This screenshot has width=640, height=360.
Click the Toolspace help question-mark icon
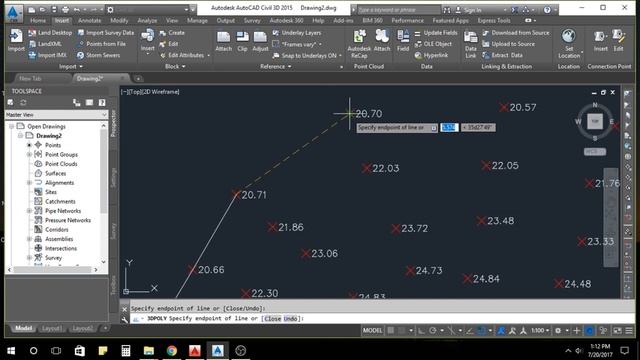coord(102,102)
